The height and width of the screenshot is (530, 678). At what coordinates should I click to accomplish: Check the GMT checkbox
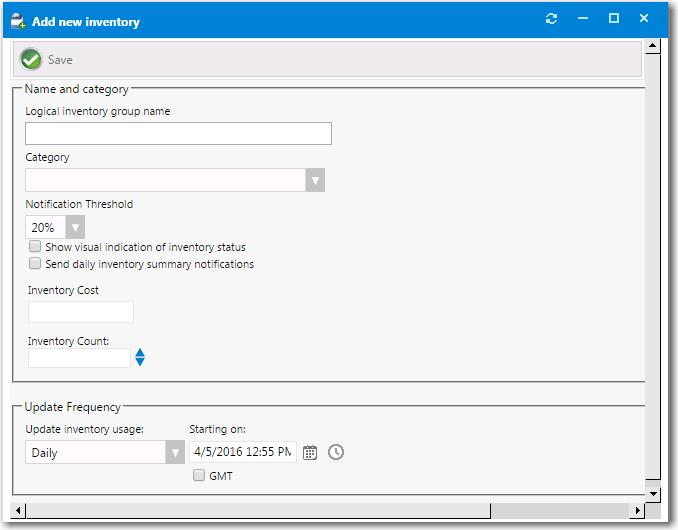click(x=199, y=476)
